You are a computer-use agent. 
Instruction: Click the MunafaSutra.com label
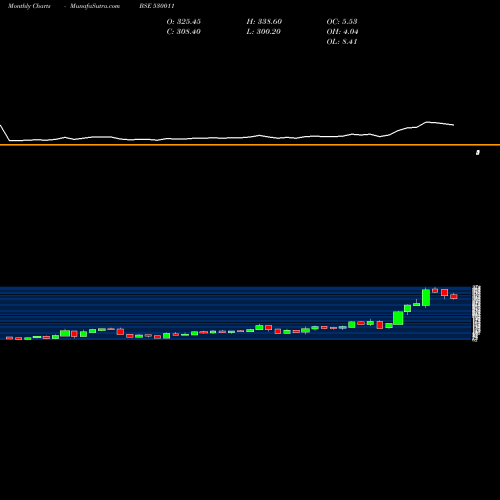coord(95,6)
